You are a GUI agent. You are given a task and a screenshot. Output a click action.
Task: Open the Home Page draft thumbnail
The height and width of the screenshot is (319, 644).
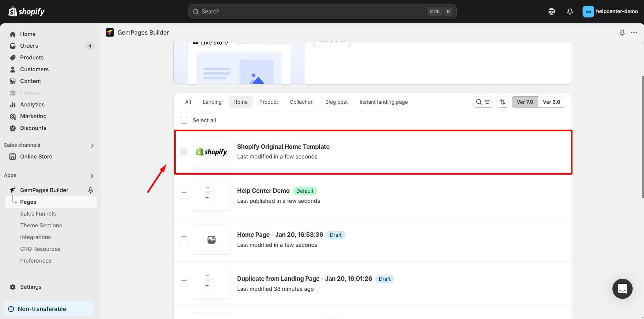pos(211,239)
